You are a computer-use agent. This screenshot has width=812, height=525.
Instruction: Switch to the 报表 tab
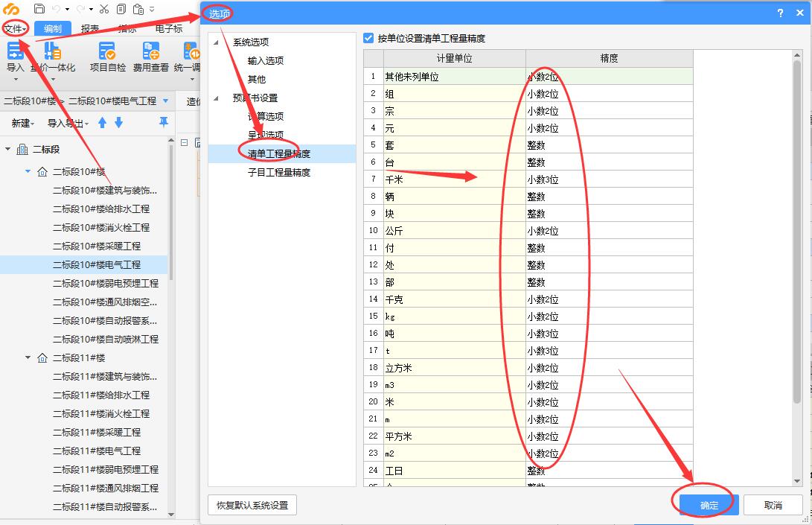click(89, 28)
